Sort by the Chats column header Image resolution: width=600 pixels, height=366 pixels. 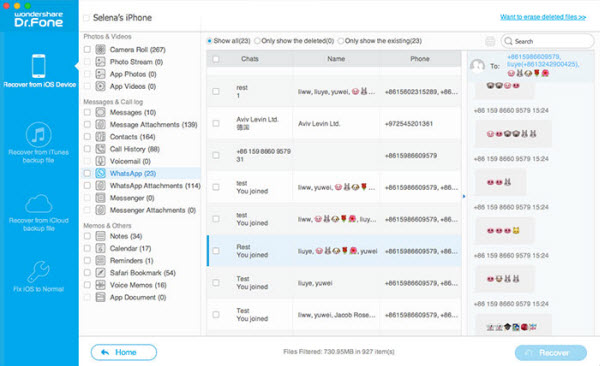coord(249,59)
